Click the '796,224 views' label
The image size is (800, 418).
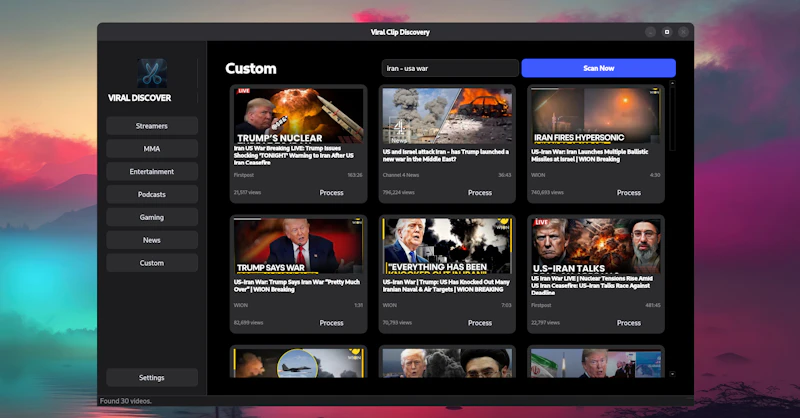(x=398, y=192)
